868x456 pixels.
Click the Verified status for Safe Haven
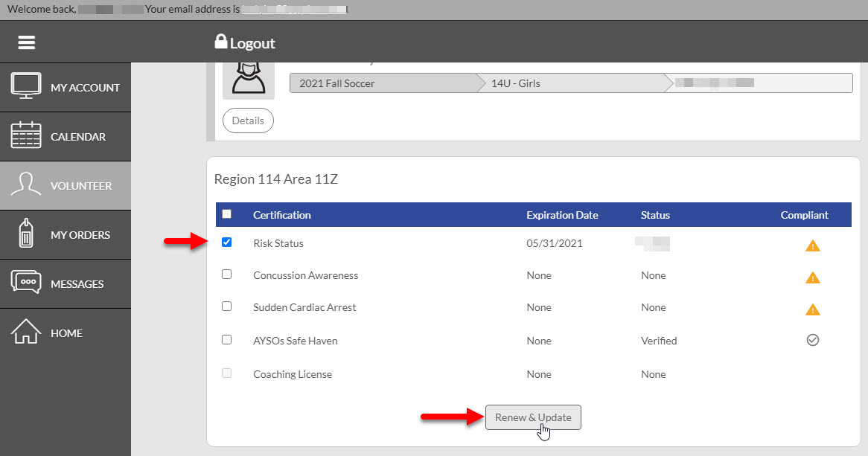[659, 341]
